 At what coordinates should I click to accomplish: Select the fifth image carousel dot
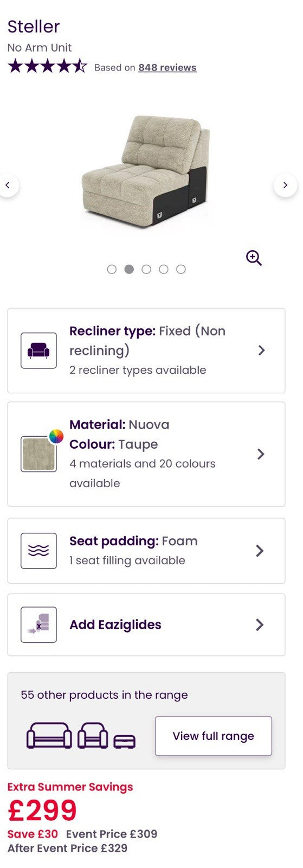(181, 269)
